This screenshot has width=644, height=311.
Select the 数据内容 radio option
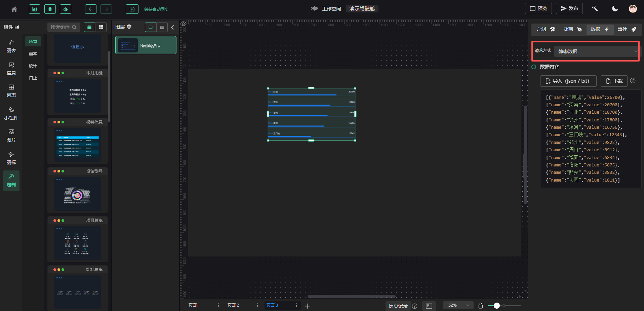pyautogui.click(x=534, y=67)
